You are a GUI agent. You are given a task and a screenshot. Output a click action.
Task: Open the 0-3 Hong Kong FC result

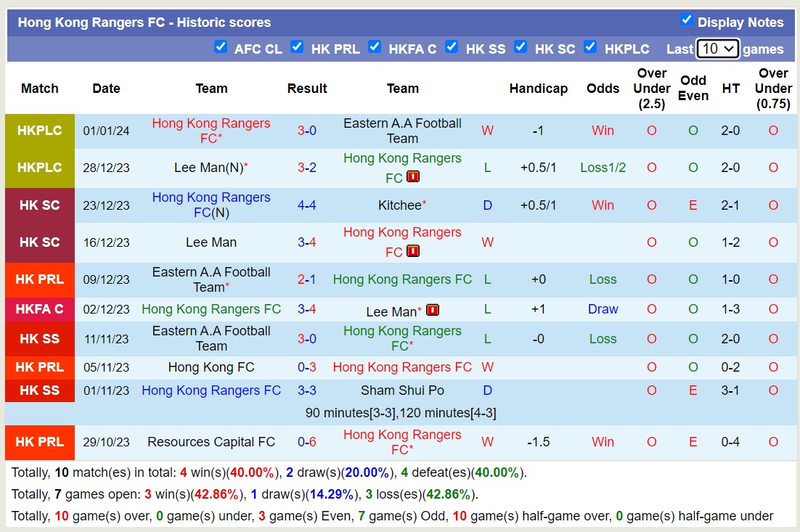coord(306,367)
